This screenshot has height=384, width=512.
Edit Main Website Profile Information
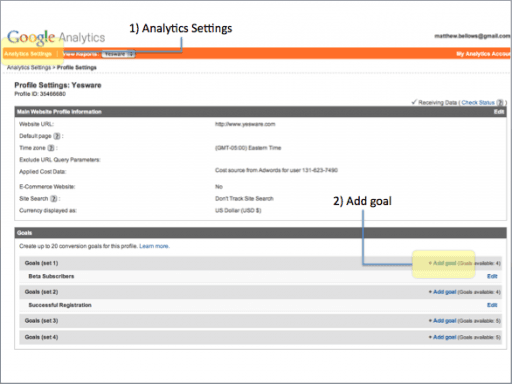click(x=499, y=112)
